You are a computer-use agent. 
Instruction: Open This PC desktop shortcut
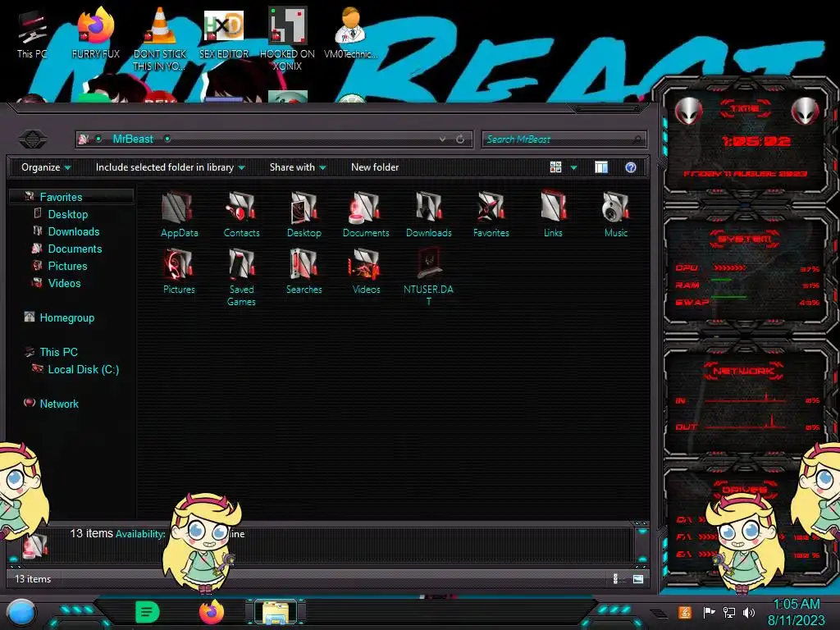tap(32, 34)
